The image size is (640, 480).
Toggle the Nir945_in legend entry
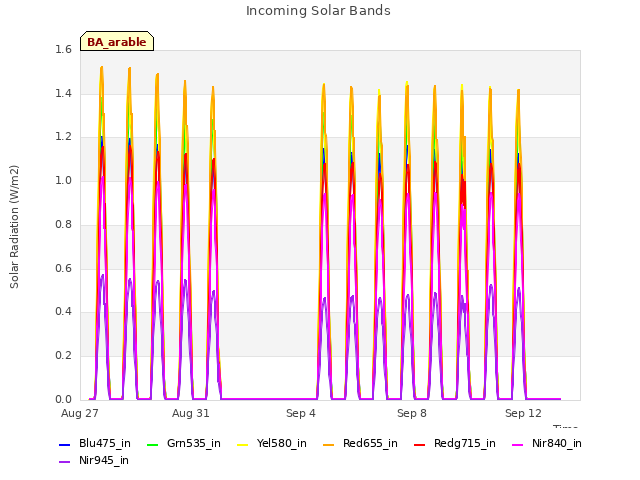pos(94,461)
